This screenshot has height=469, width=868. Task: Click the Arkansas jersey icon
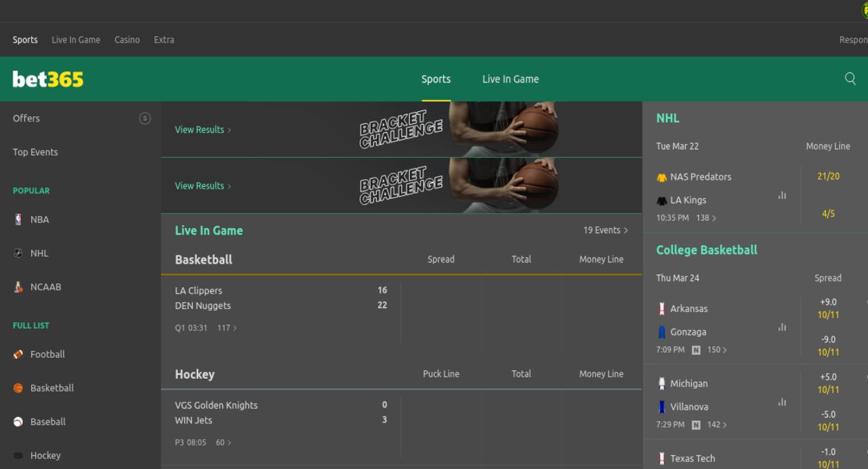point(661,309)
